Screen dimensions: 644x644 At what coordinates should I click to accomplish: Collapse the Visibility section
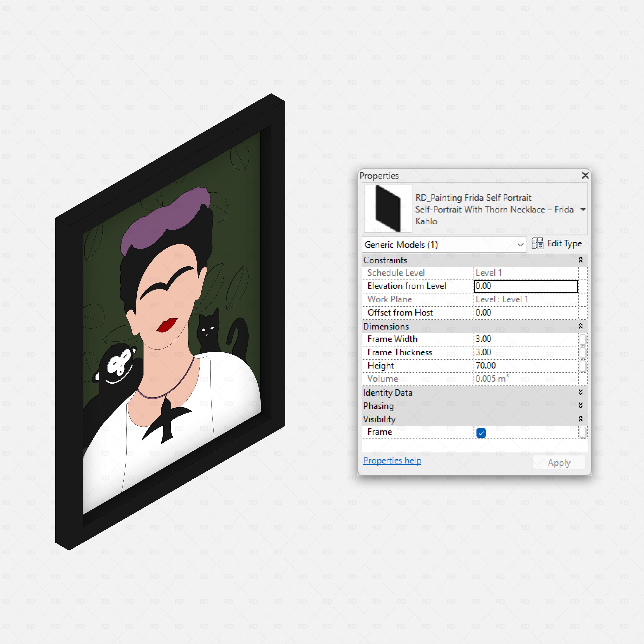click(x=581, y=419)
